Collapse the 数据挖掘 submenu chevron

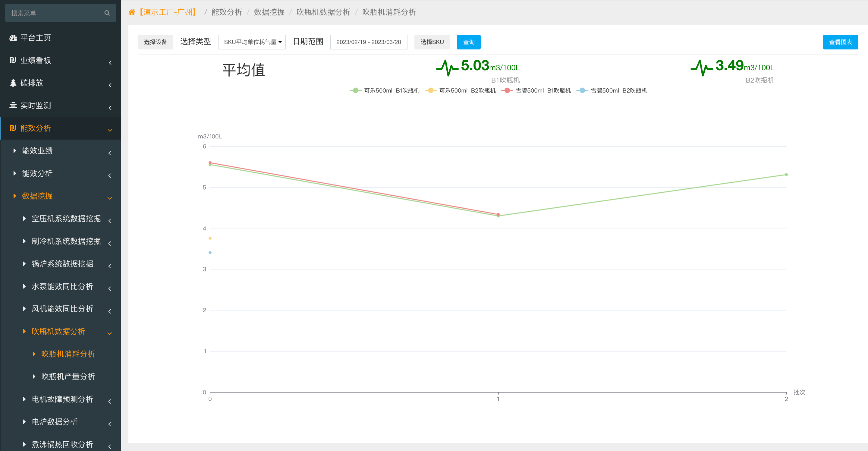(x=109, y=198)
